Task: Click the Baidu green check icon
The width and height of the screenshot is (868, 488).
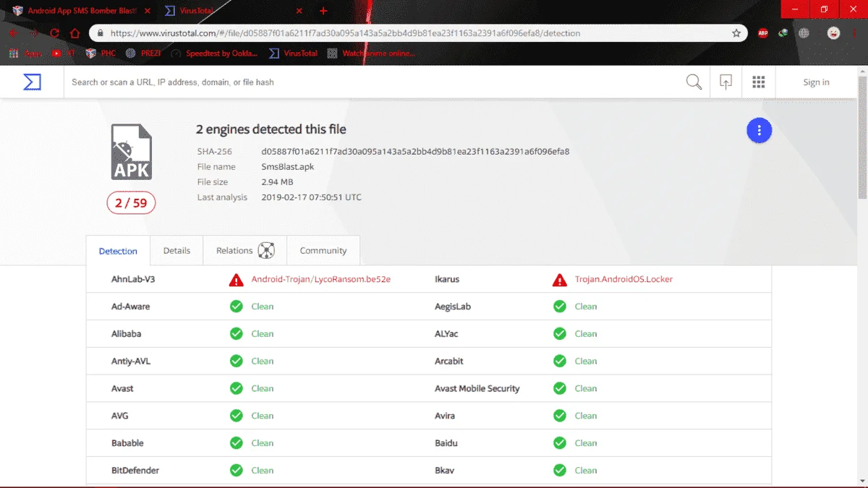Action: pyautogui.click(x=559, y=443)
